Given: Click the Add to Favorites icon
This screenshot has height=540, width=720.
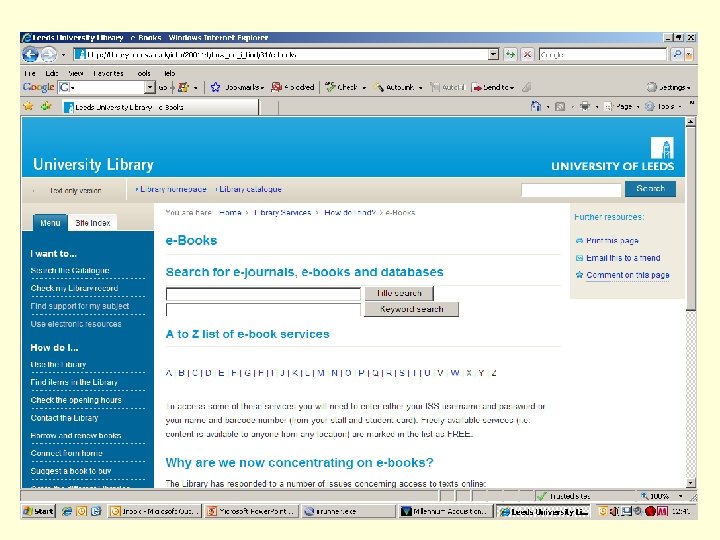Looking at the screenshot, I should point(46,107).
